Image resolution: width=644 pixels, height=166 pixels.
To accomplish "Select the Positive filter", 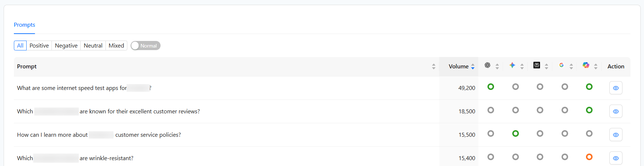I will (x=39, y=46).
